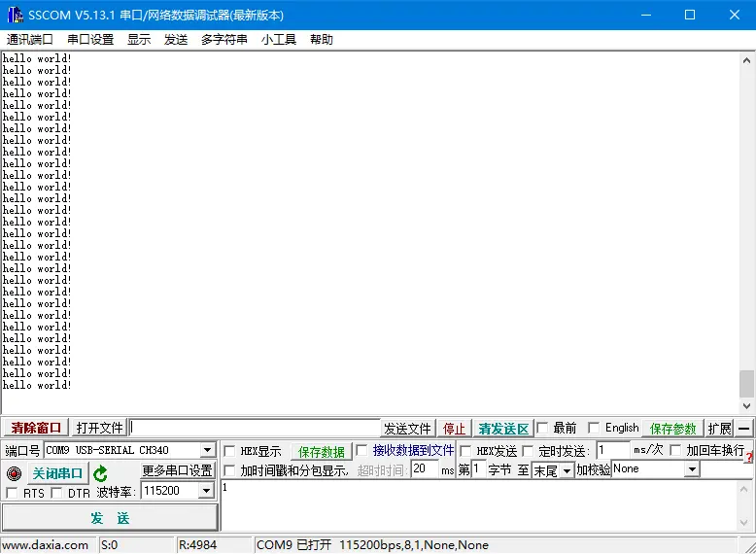Click the www.daxia.com status bar link
Image resolution: width=756 pixels, height=554 pixels.
point(46,545)
